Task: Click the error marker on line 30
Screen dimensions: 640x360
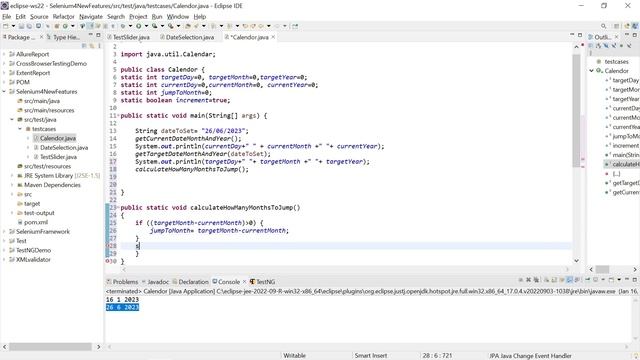Action: [107, 261]
